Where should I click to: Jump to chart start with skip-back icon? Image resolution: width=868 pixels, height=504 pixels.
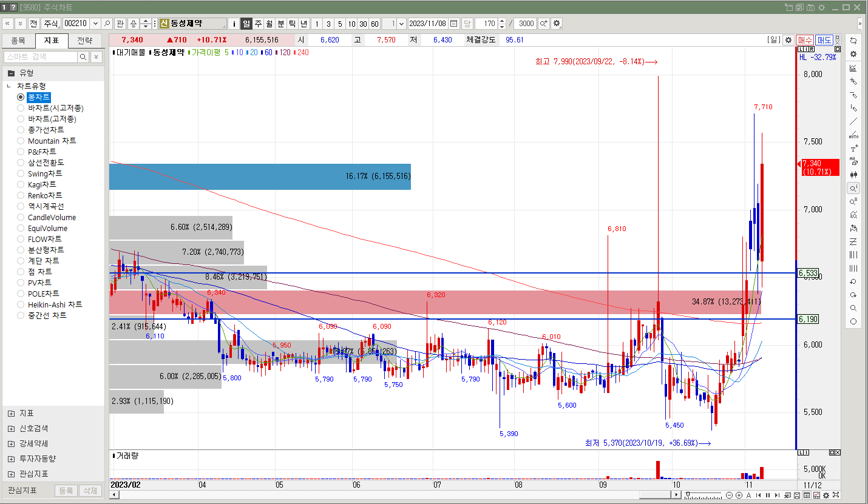pyautogui.click(x=758, y=495)
